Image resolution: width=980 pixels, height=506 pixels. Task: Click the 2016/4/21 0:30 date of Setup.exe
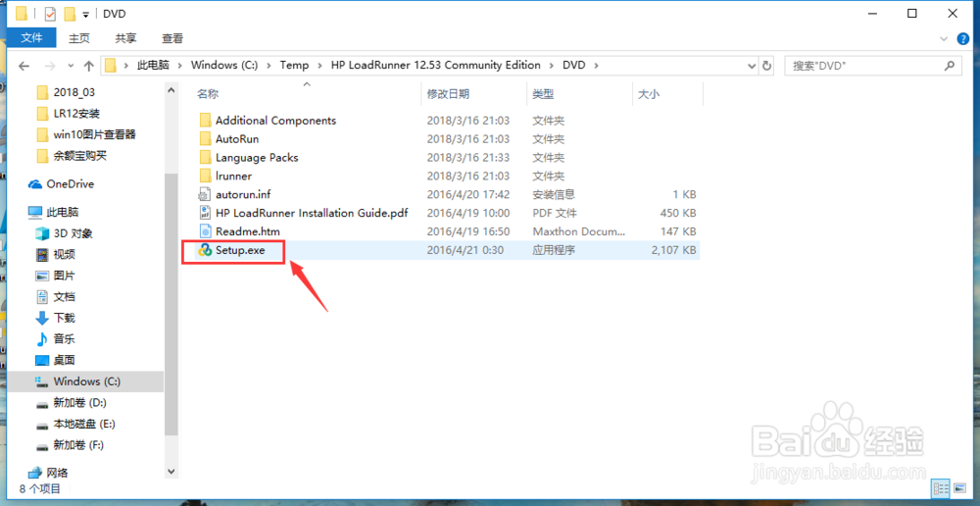(465, 250)
